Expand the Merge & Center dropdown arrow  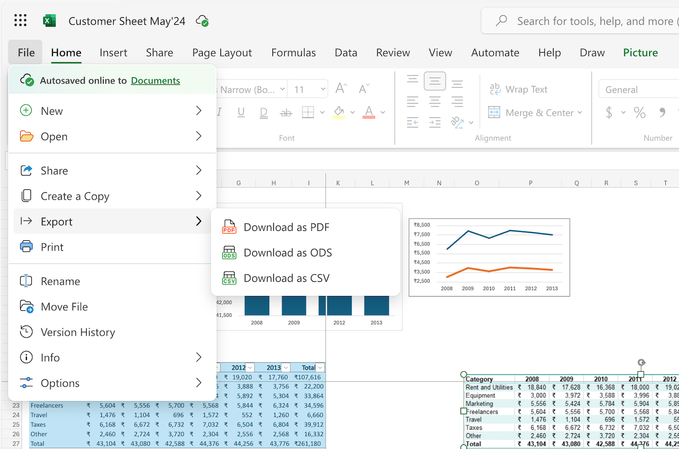580,113
